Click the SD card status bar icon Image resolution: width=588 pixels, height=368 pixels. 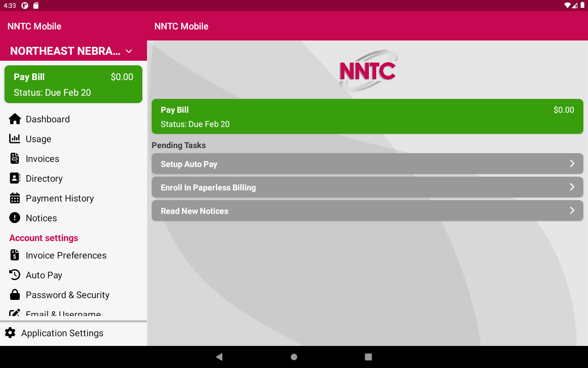(36, 6)
